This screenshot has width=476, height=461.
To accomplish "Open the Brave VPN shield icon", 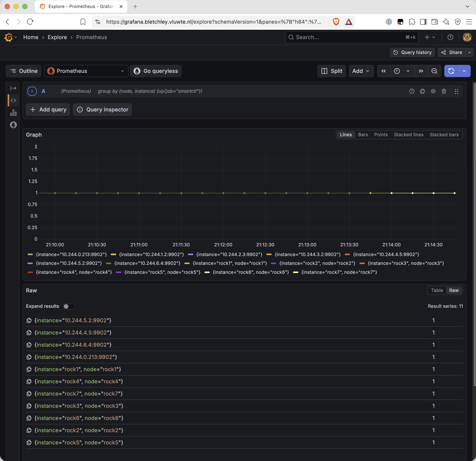I will click(457, 22).
